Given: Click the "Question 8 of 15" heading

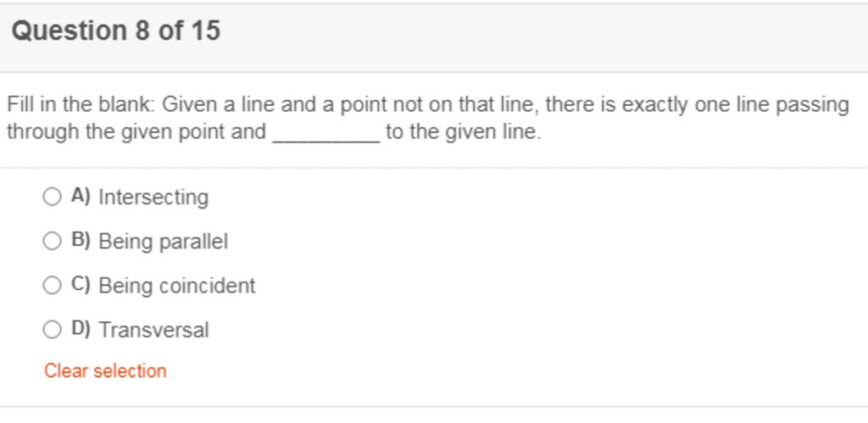Looking at the screenshot, I should (x=115, y=31).
